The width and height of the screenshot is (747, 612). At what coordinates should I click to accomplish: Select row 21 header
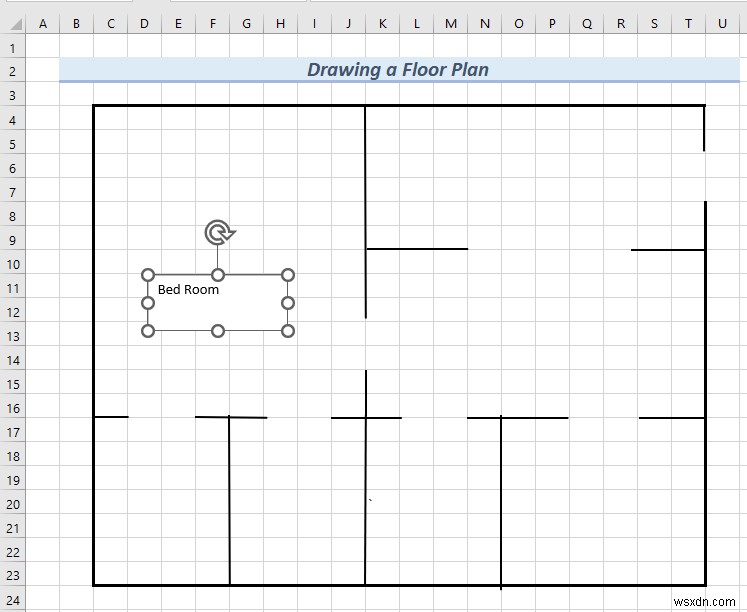tap(12, 528)
